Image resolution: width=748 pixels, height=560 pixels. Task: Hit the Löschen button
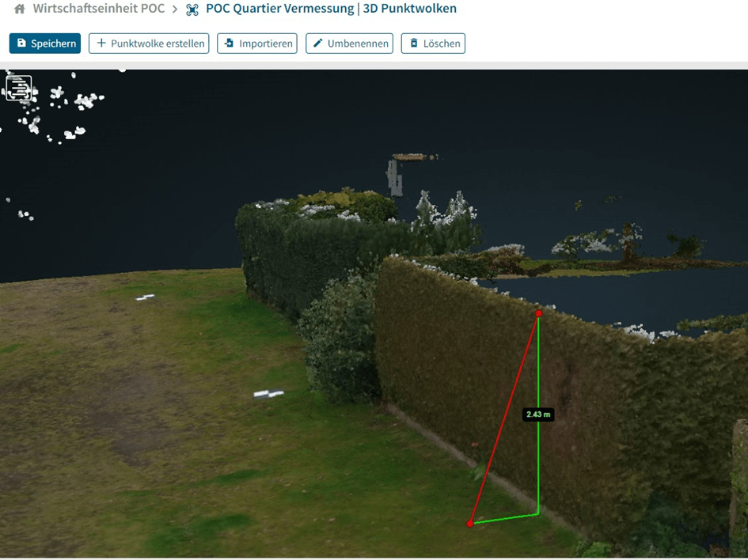433,44
